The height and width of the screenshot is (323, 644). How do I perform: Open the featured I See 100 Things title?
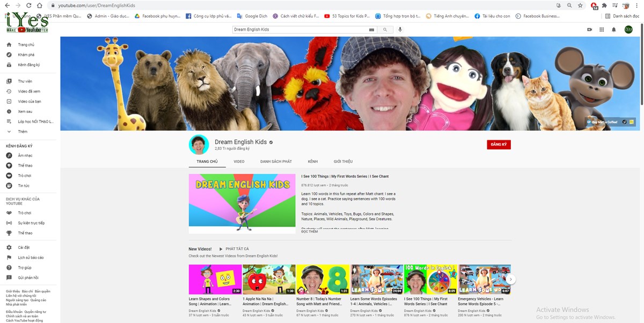[x=345, y=176]
